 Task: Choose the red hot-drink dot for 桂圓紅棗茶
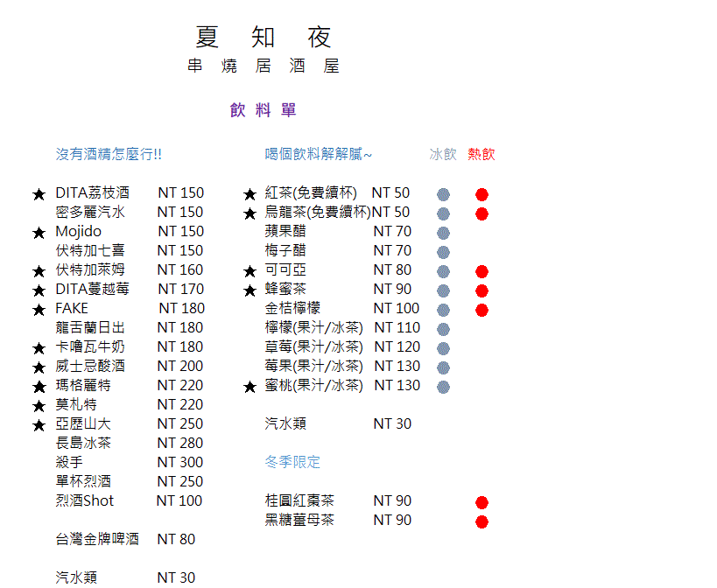(482, 502)
